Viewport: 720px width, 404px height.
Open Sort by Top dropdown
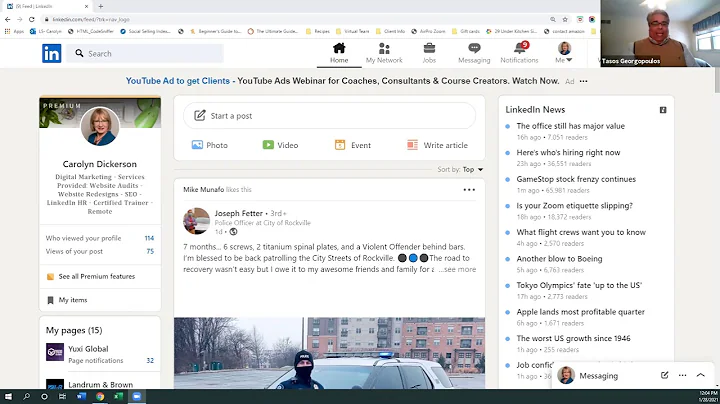coord(460,169)
